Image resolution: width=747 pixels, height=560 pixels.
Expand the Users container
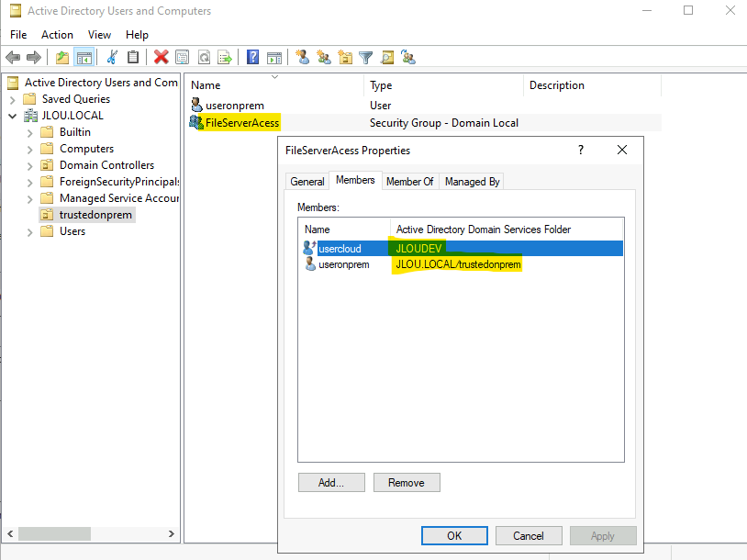click(x=30, y=232)
